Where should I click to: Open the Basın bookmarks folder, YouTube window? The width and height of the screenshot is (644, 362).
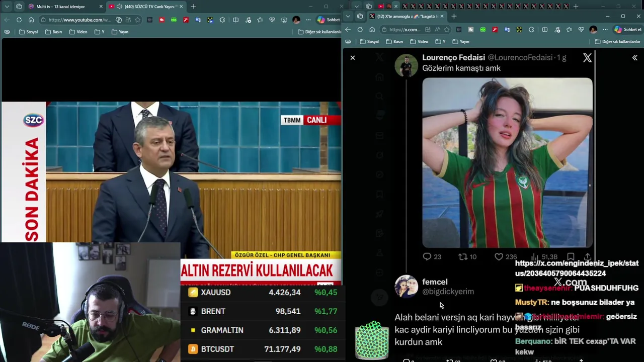tap(54, 32)
